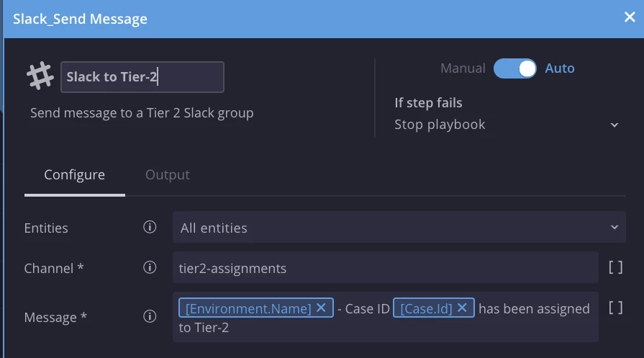The width and height of the screenshot is (644, 358).
Task: Remove the Case.Id placeholder tag
Action: 462,308
